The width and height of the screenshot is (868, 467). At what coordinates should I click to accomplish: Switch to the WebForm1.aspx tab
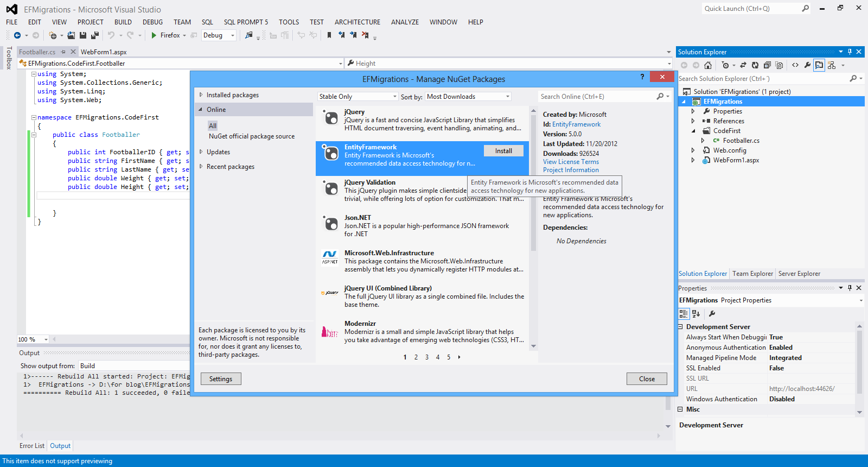pyautogui.click(x=104, y=52)
